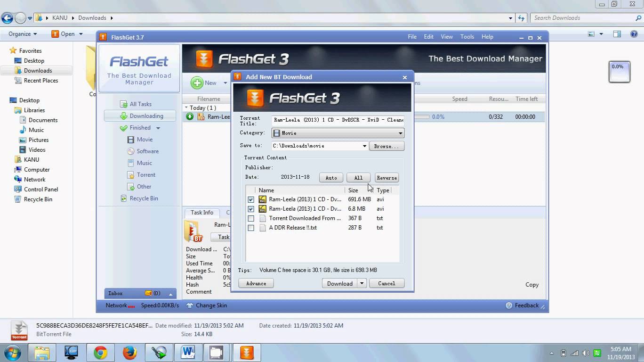
Task: Click the Explorer back navigation arrow
Action: (x=7, y=18)
